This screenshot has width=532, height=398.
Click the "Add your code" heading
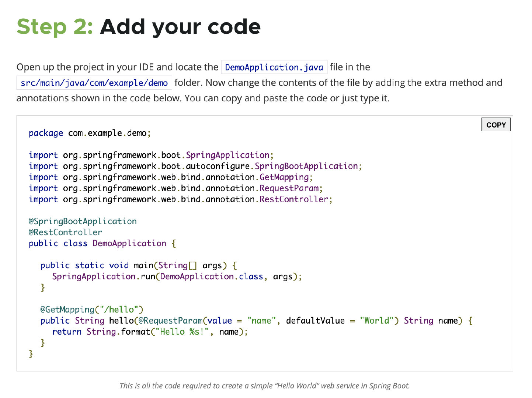pos(180,27)
